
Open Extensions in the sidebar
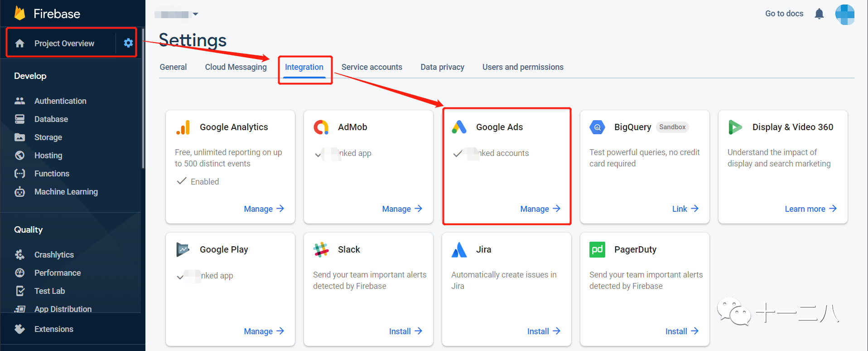54,329
